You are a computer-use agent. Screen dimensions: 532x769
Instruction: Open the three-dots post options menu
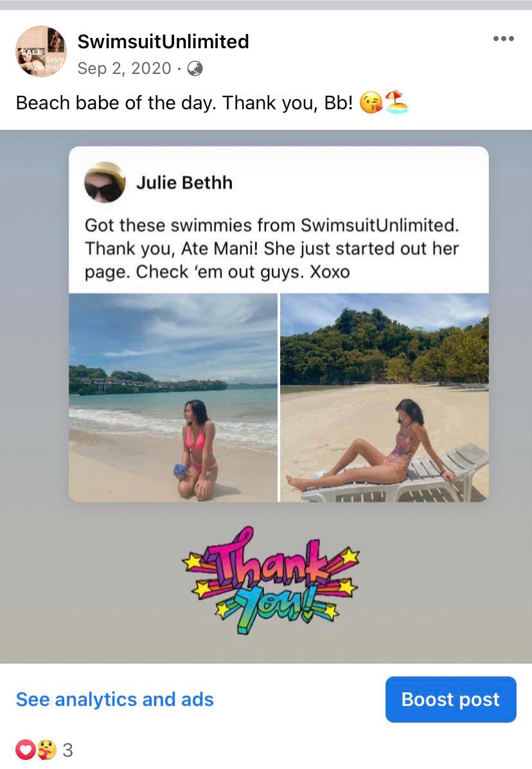[x=503, y=39]
